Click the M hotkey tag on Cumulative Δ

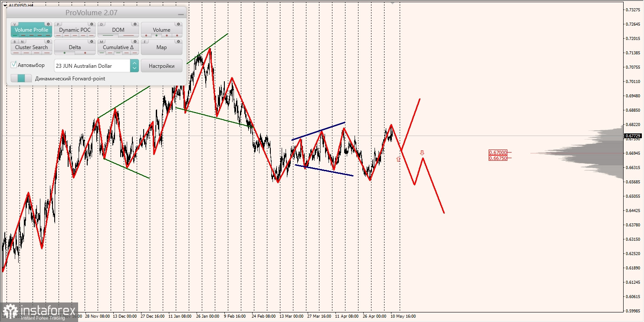102,42
